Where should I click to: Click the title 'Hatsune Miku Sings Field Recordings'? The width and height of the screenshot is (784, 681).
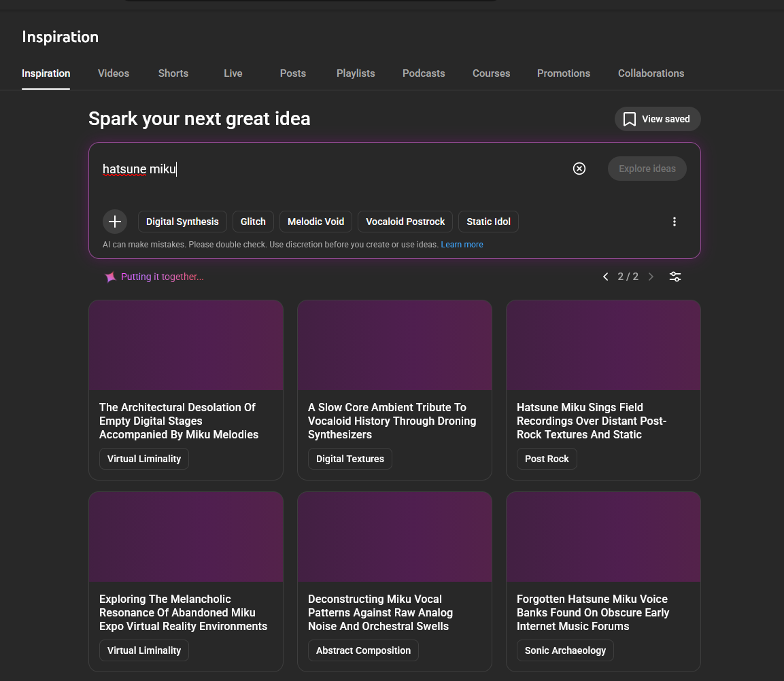[592, 421]
